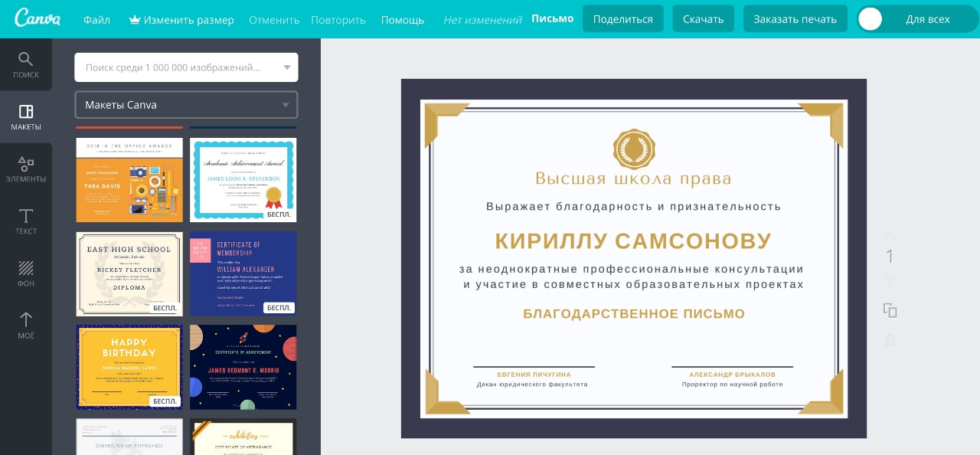This screenshot has width=980, height=455.
Task: Select the Tara Davis office awards template
Action: click(129, 180)
